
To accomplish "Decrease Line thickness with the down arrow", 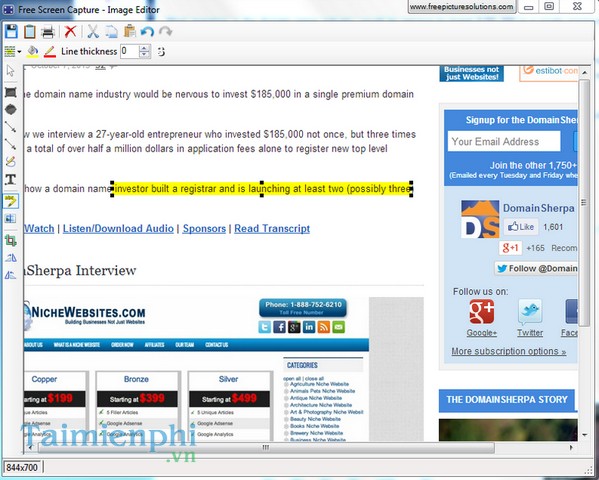I will pos(144,55).
